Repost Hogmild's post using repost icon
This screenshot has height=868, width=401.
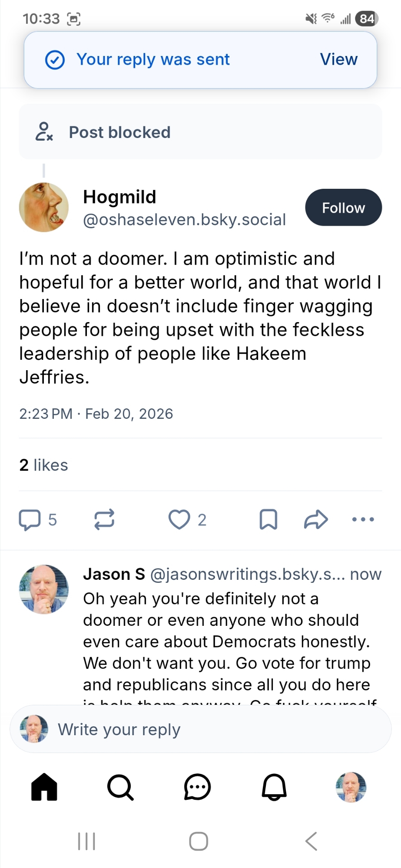(104, 519)
